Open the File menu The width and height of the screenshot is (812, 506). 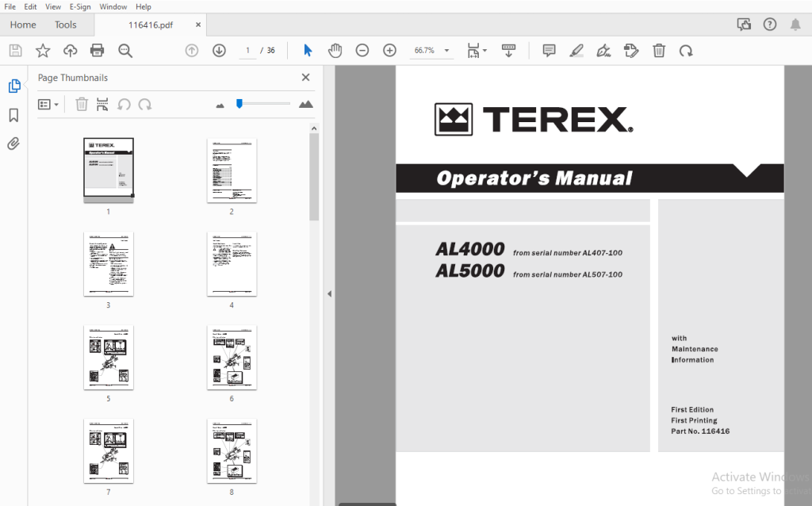(10, 6)
